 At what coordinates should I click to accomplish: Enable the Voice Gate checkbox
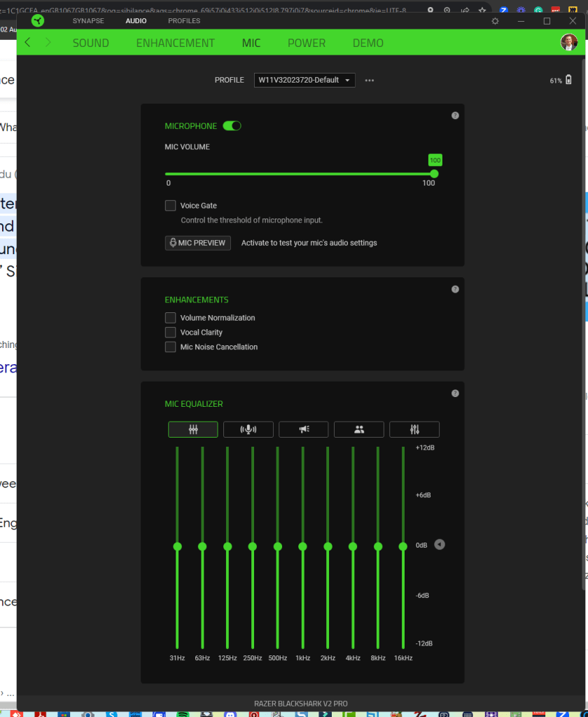click(170, 205)
